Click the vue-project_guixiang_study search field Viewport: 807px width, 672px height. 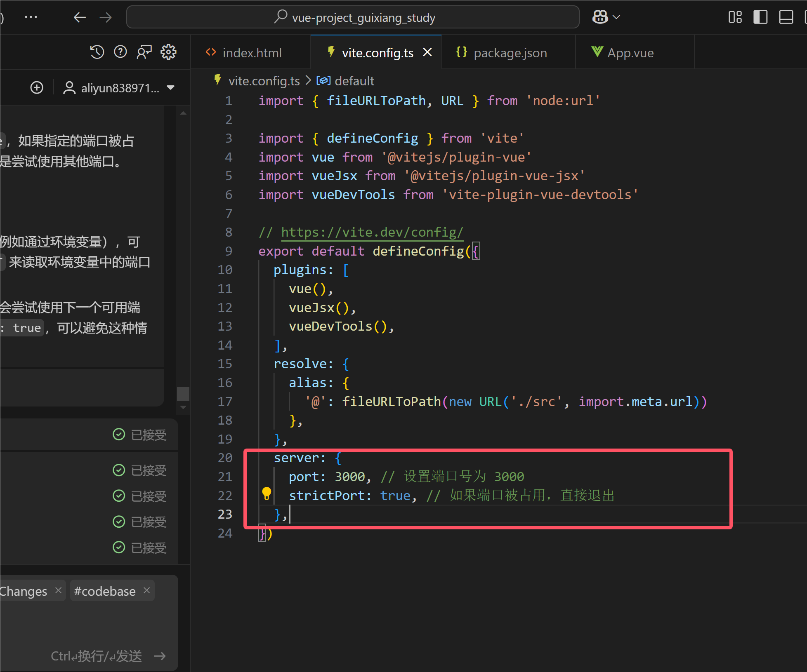tap(353, 17)
